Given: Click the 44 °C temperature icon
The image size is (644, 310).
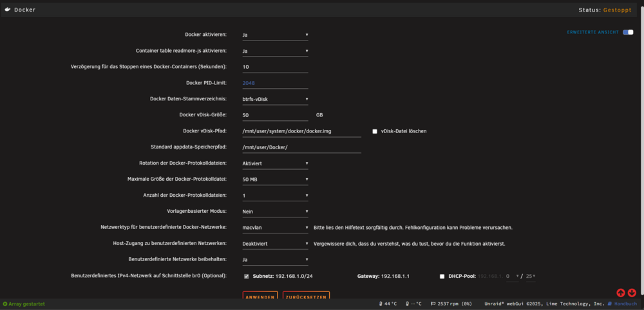Looking at the screenshot, I should (381, 304).
